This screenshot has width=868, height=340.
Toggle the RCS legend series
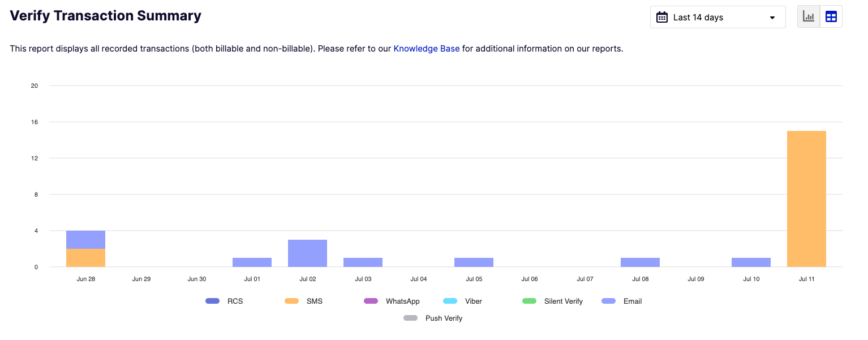point(224,301)
